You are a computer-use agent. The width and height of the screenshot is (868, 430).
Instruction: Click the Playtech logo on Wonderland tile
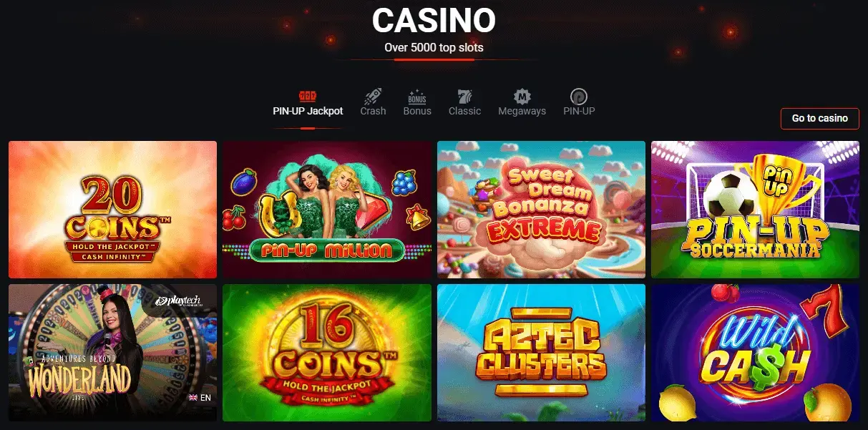click(178, 301)
